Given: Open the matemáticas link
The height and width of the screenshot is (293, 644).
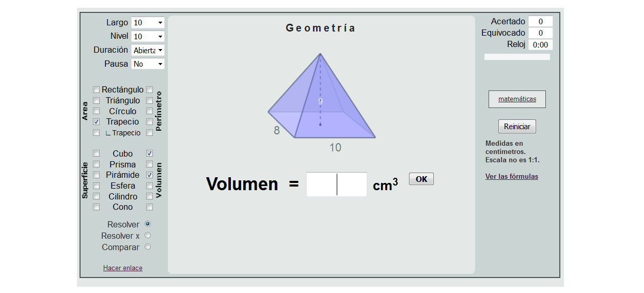Looking at the screenshot, I should (517, 99).
